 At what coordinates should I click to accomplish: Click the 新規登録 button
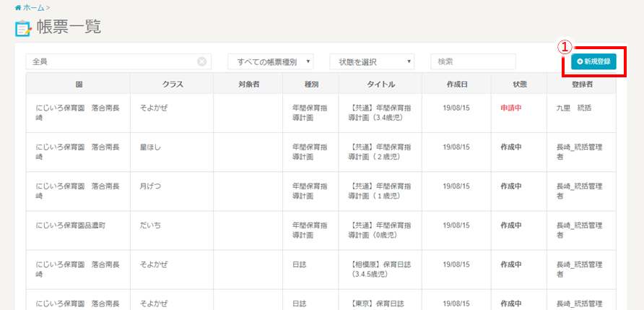pyautogui.click(x=593, y=61)
